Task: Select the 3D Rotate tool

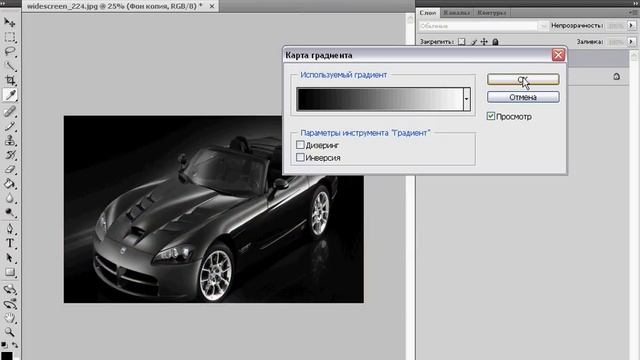Action: click(x=10, y=289)
